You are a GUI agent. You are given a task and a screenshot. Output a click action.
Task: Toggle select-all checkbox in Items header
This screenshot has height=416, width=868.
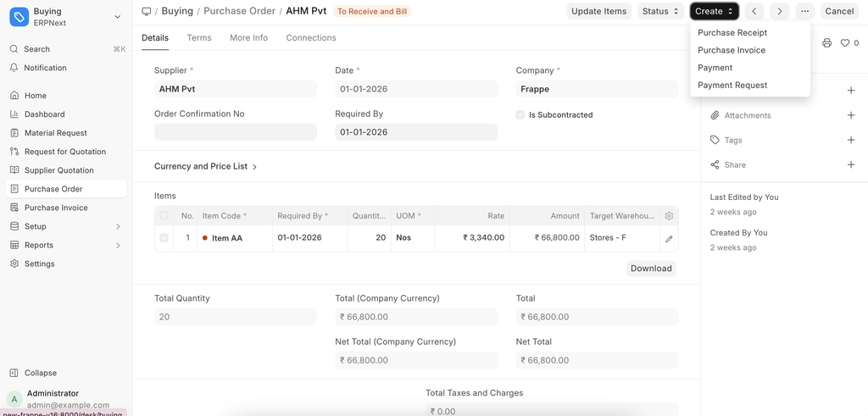pyautogui.click(x=164, y=216)
